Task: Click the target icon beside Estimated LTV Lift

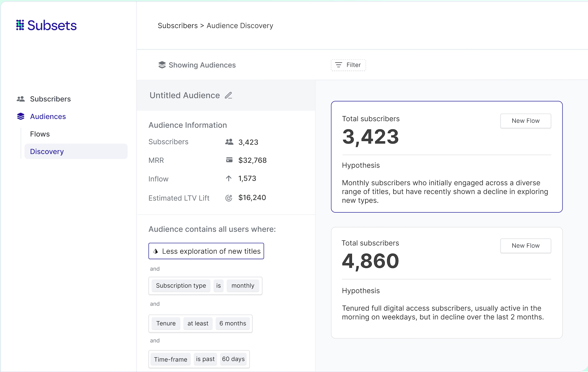Action: coord(229,198)
